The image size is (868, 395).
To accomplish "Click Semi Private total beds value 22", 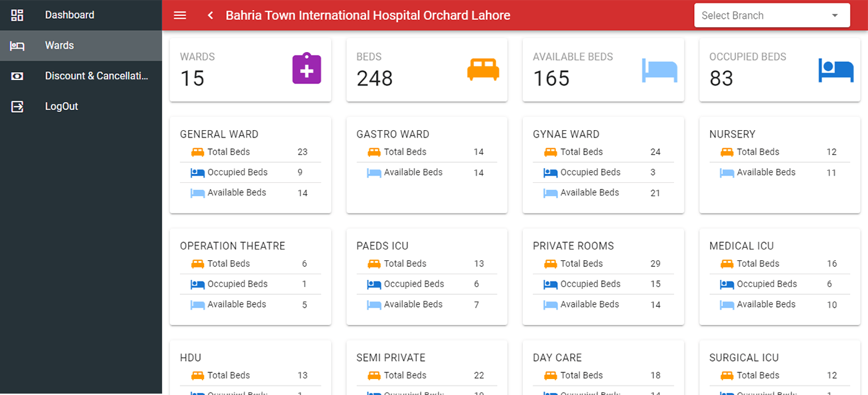I will tap(479, 376).
